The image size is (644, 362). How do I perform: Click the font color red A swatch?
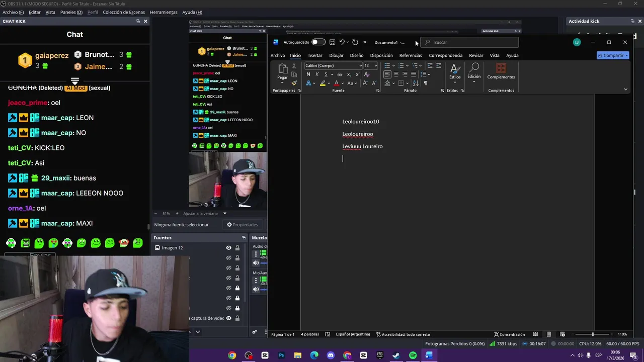[336, 83]
